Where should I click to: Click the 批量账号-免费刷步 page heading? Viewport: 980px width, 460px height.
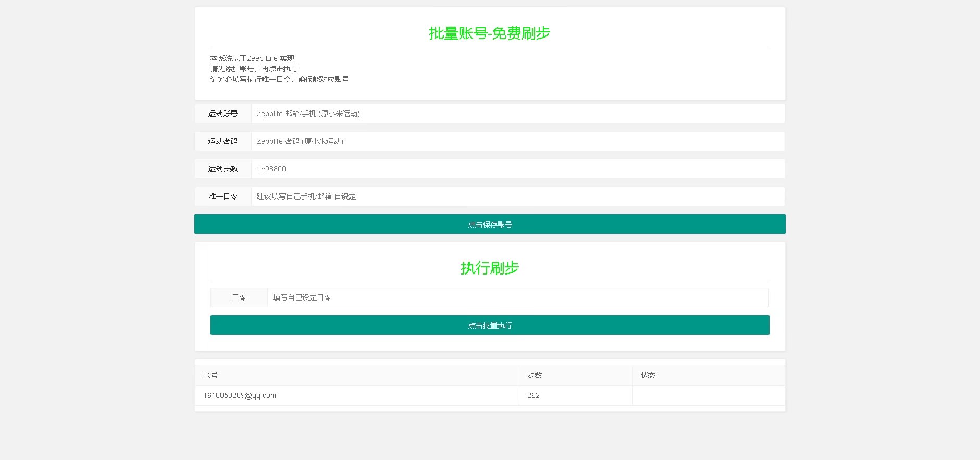point(489,33)
